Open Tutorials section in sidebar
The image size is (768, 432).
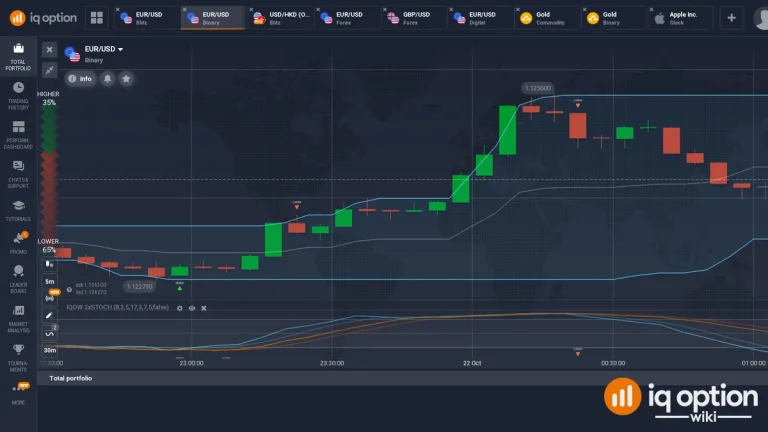click(x=18, y=211)
